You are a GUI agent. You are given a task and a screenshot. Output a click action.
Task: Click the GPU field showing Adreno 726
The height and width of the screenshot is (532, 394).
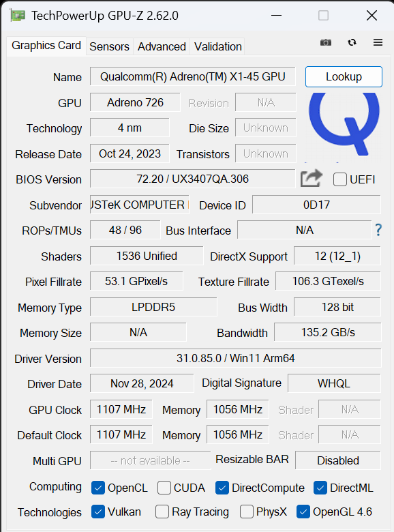point(135,102)
